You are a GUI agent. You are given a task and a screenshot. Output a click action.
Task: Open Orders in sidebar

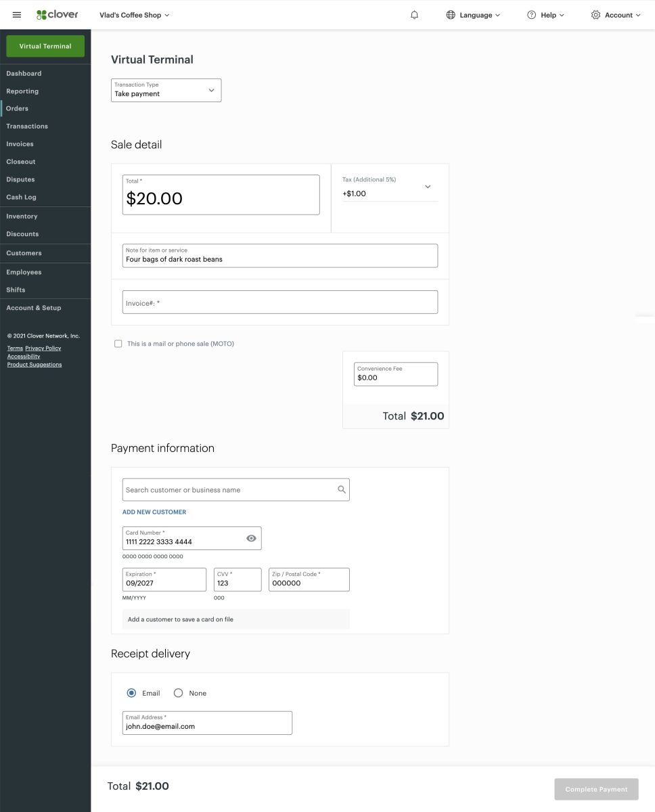(x=18, y=108)
